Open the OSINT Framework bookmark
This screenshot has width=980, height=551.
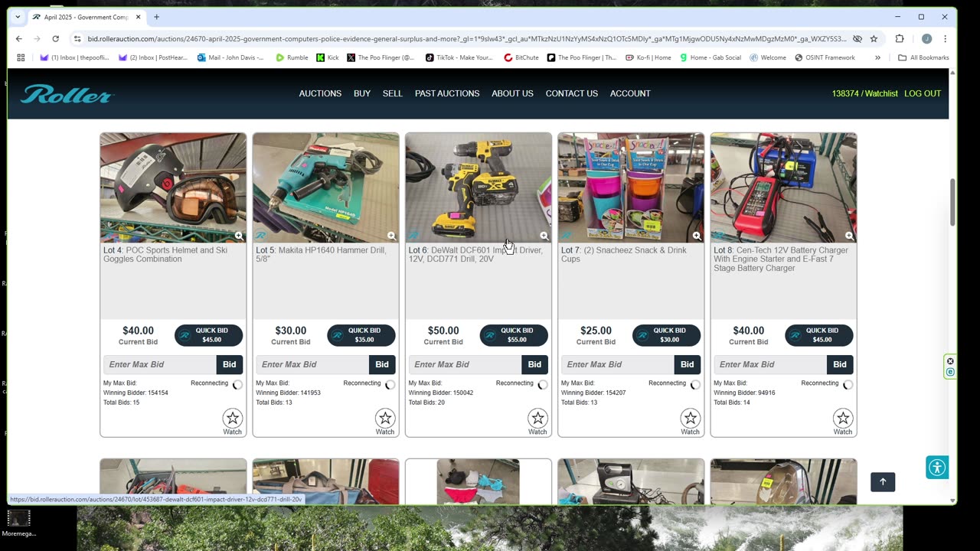tap(825, 57)
